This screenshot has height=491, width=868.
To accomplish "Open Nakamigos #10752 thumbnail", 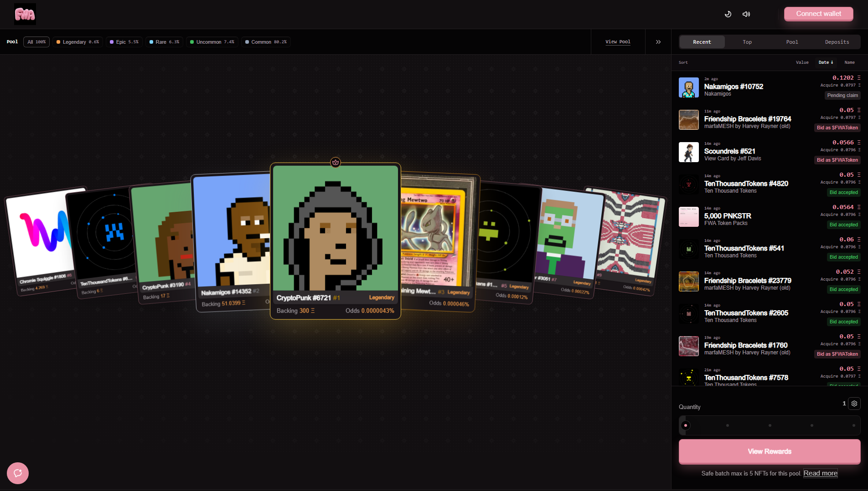I will pyautogui.click(x=688, y=87).
